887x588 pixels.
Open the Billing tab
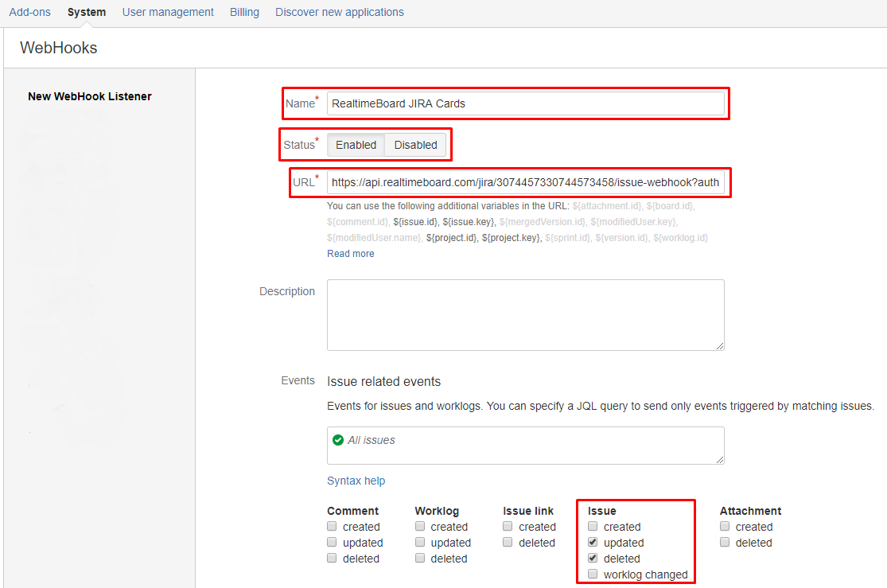click(244, 12)
